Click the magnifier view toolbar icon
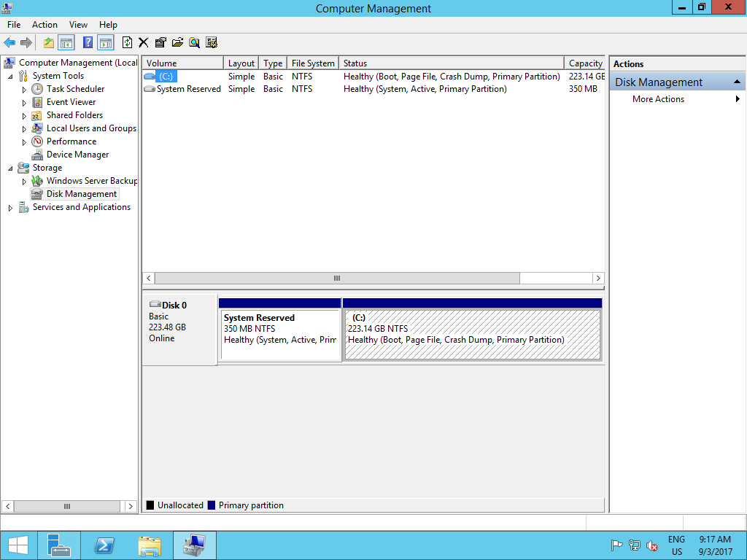 (x=194, y=42)
